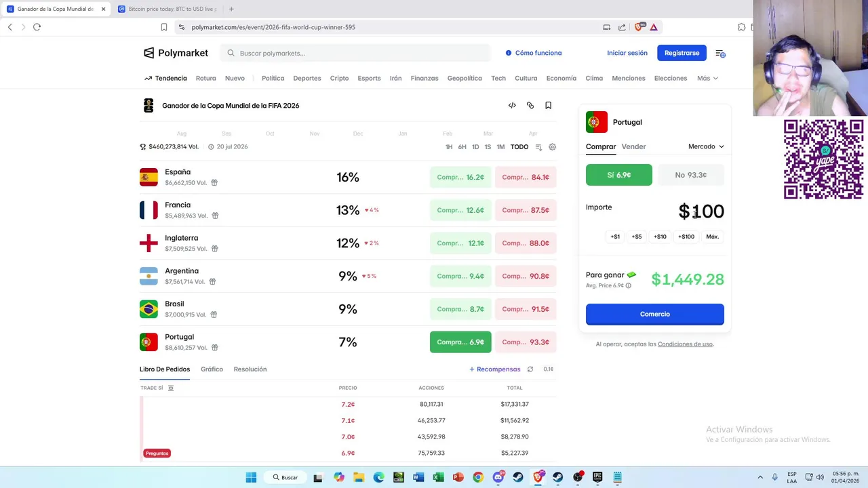Image resolution: width=868 pixels, height=488 pixels.
Task: Click the browser reload button
Action: click(37, 27)
